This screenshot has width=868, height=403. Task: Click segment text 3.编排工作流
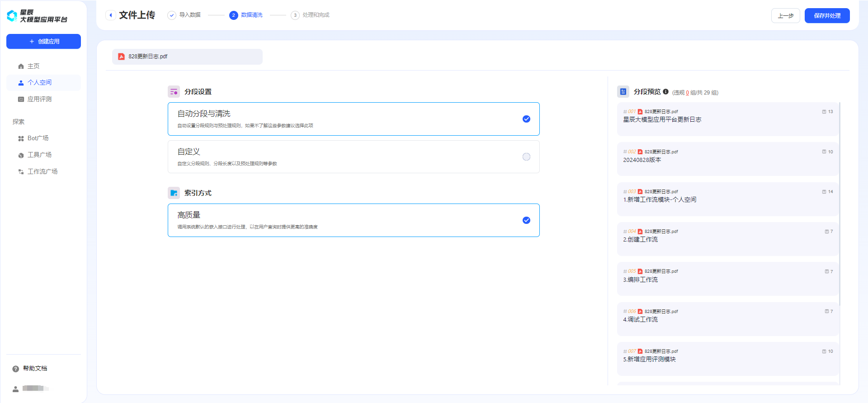(x=640, y=280)
